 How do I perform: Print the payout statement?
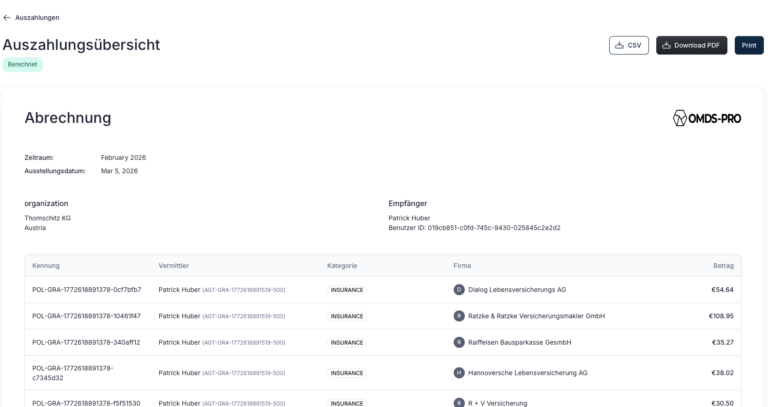click(749, 45)
